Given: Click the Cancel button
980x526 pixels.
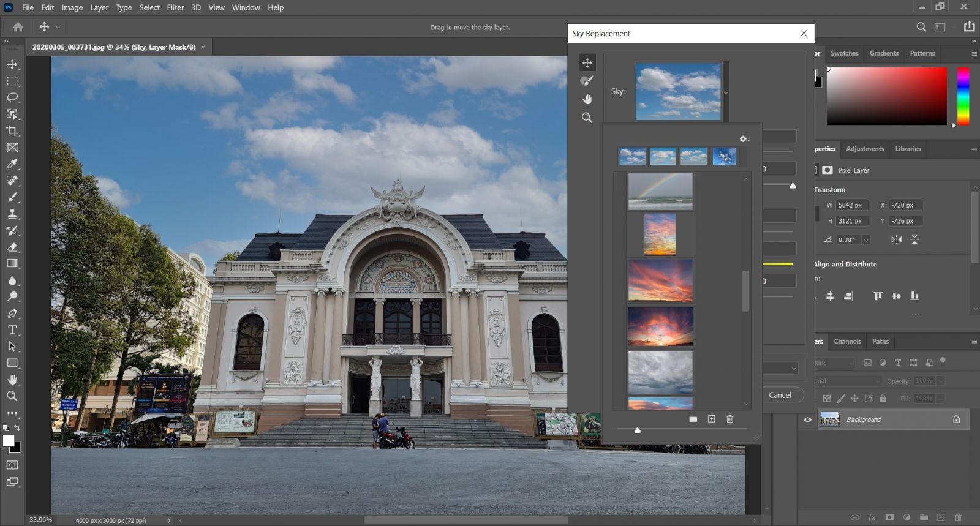Looking at the screenshot, I should coord(780,395).
